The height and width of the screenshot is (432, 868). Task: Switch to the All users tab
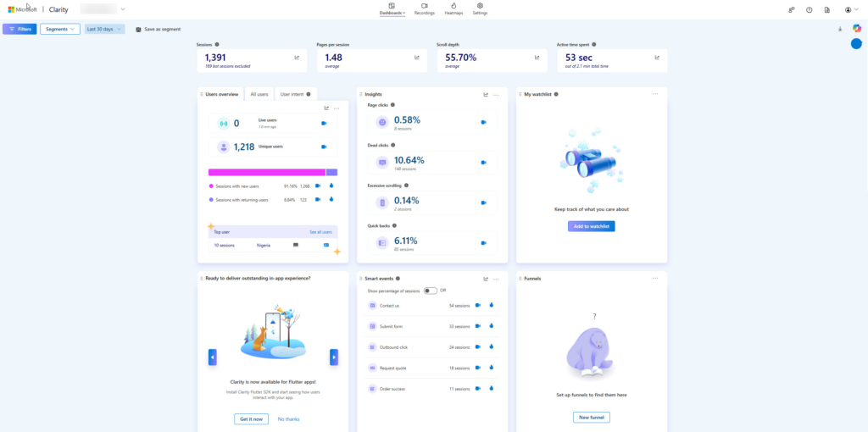pos(259,95)
